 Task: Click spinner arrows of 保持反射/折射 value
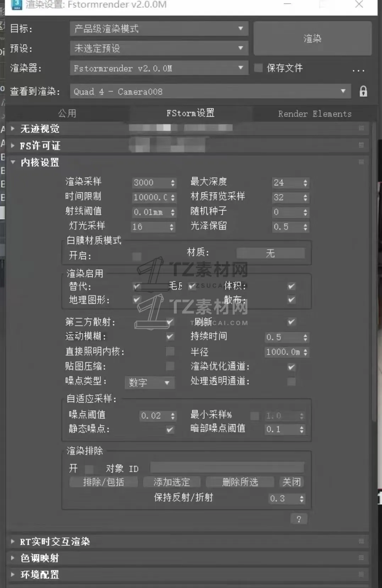[x=302, y=499]
